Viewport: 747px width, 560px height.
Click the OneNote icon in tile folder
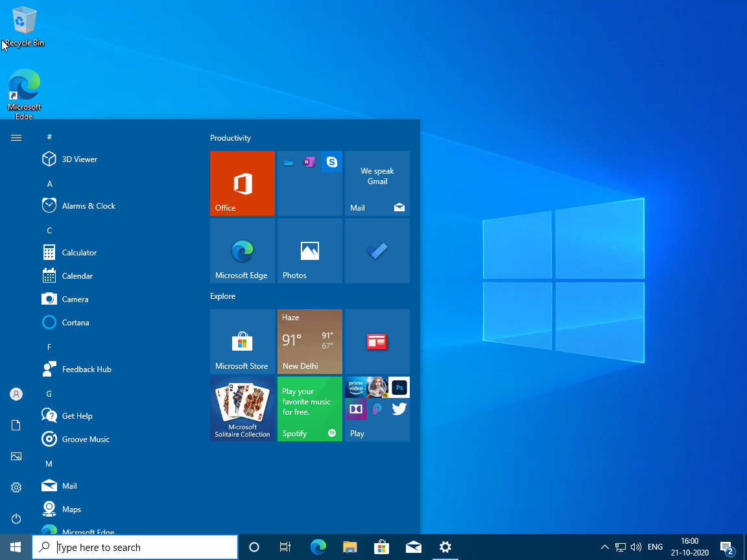coord(310,163)
